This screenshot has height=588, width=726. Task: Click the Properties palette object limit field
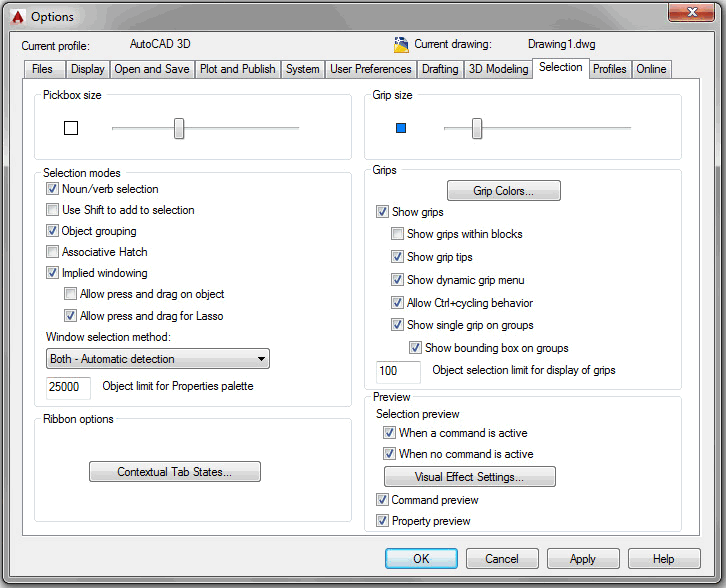[x=68, y=387]
